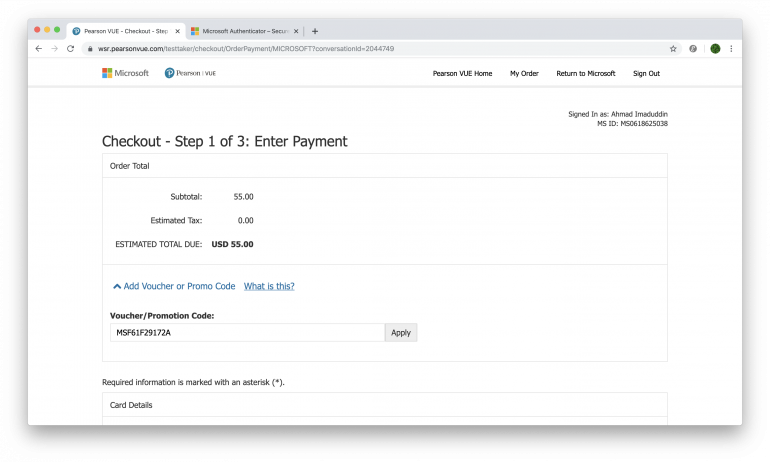
Task: Open a new tab with plus icon
Action: tap(315, 31)
